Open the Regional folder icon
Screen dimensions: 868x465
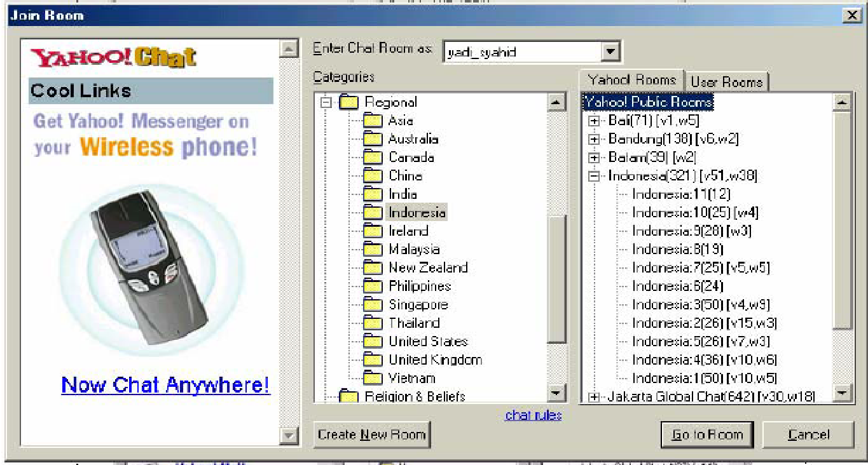(x=349, y=102)
